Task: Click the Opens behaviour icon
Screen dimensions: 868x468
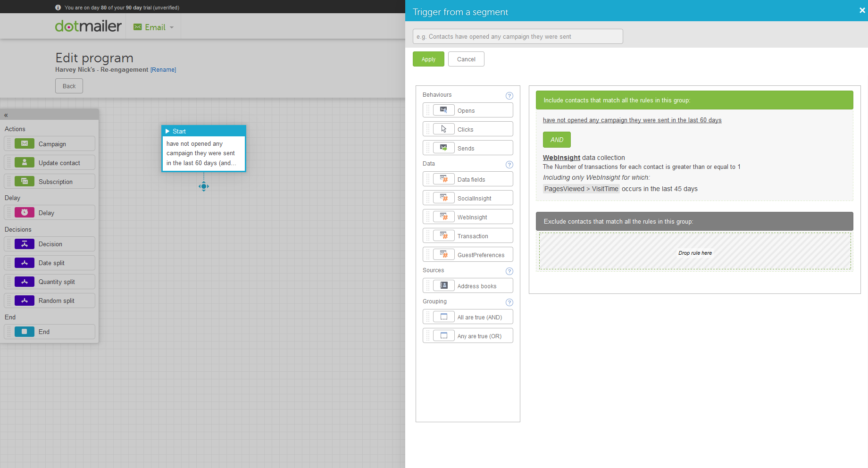Action: [x=443, y=110]
